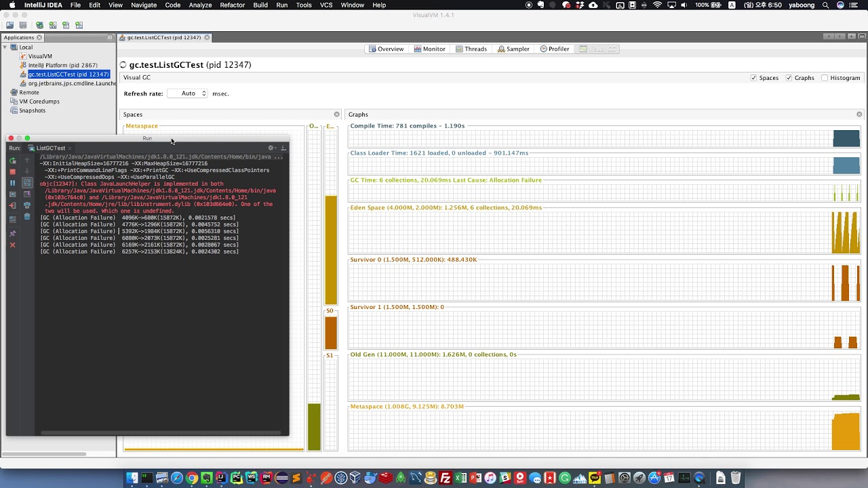Image resolution: width=868 pixels, height=488 pixels.
Task: Close the run with red X icon
Action: pyautogui.click(x=12, y=245)
